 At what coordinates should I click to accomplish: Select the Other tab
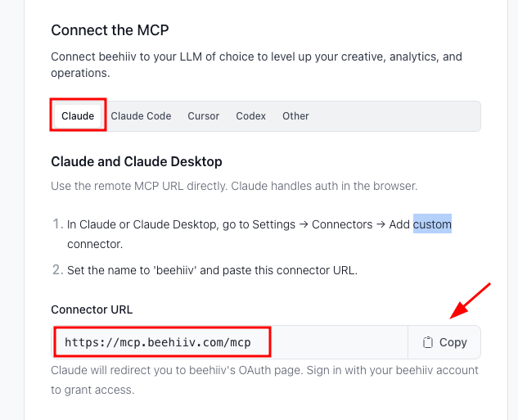tap(295, 116)
